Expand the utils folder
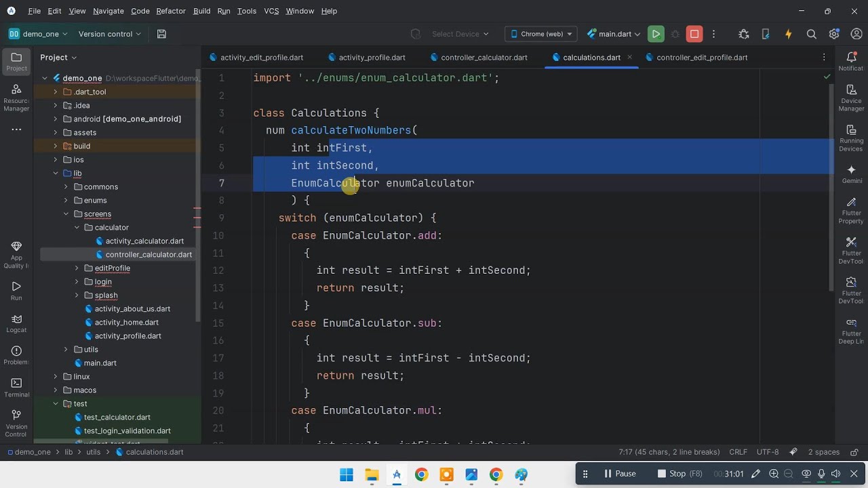 (x=66, y=349)
